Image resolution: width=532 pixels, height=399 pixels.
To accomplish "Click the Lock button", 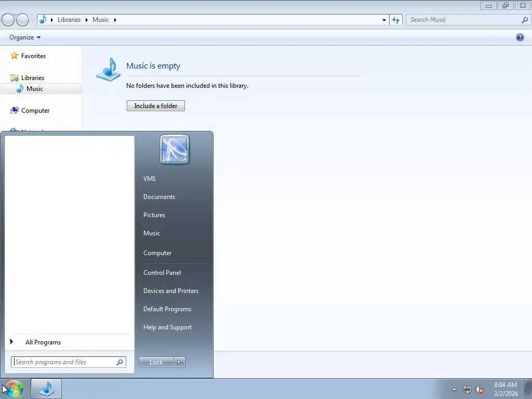I will [x=156, y=362].
